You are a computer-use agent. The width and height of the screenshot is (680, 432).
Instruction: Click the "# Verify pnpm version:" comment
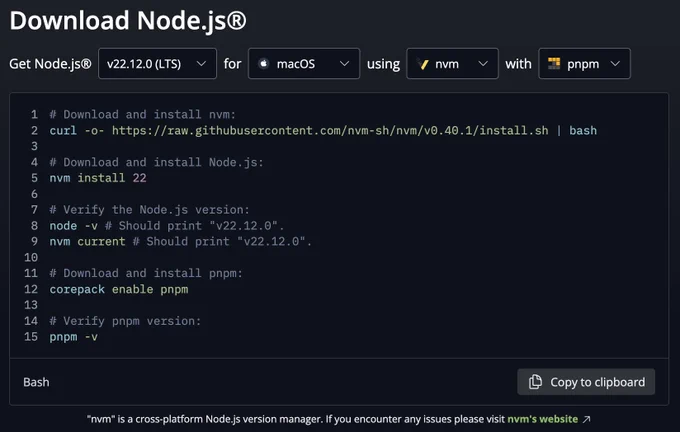(x=125, y=321)
